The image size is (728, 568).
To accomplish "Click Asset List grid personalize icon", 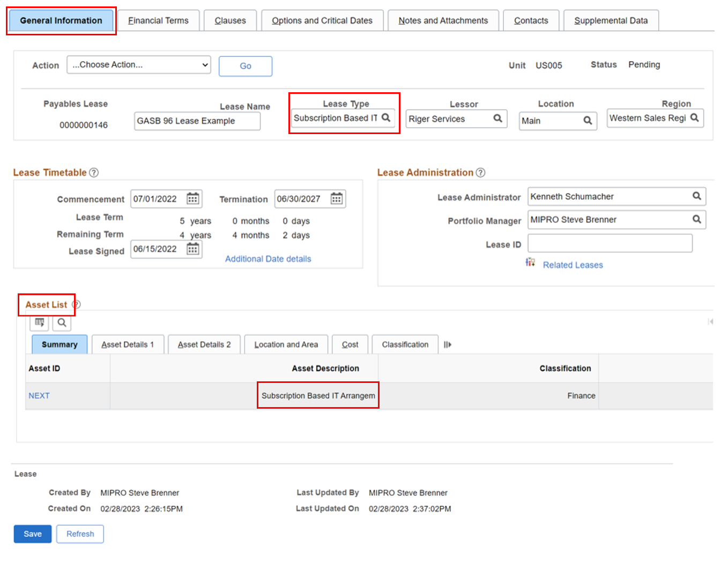I will tap(40, 323).
